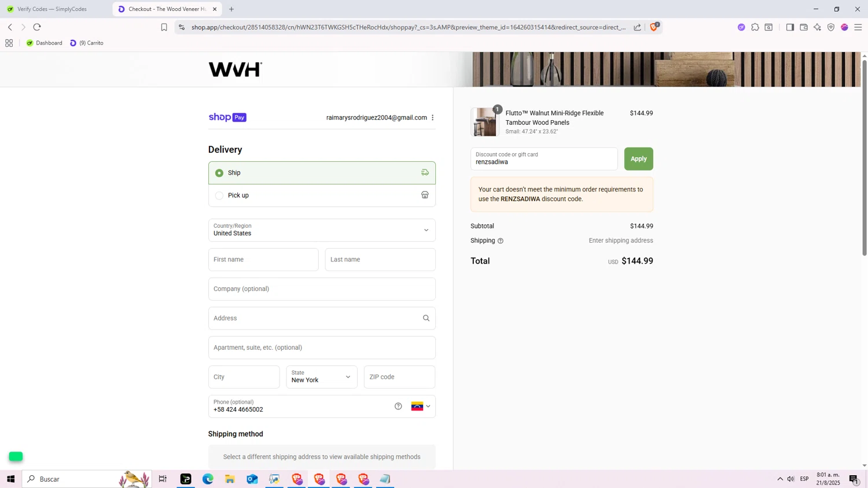Open Brave Shields lion icon

(654, 27)
